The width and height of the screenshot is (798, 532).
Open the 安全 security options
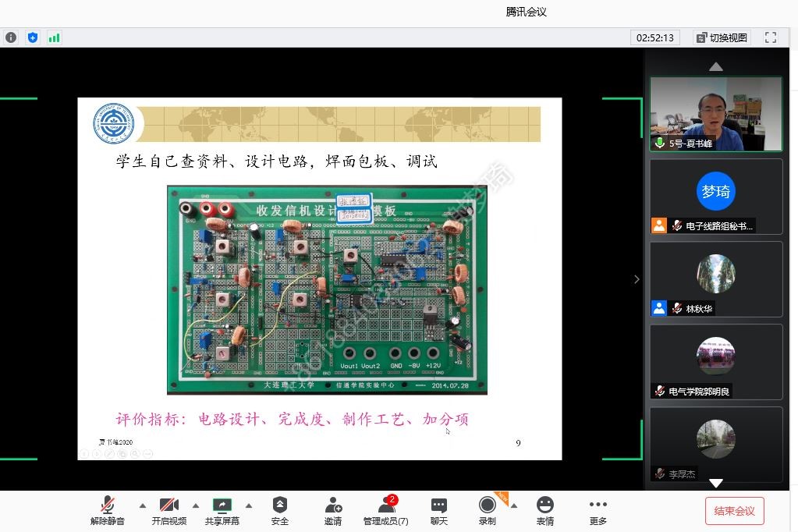pyautogui.click(x=280, y=510)
